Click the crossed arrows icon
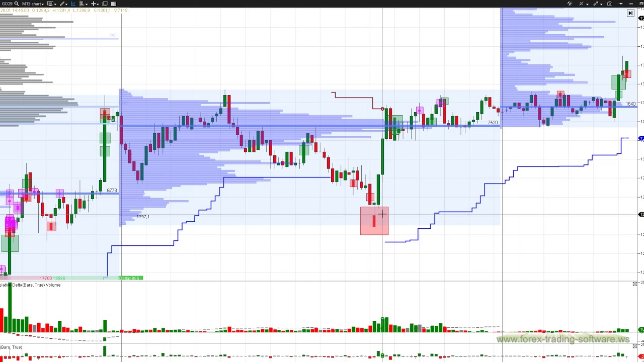The image size is (644, 362). (x=581, y=4)
